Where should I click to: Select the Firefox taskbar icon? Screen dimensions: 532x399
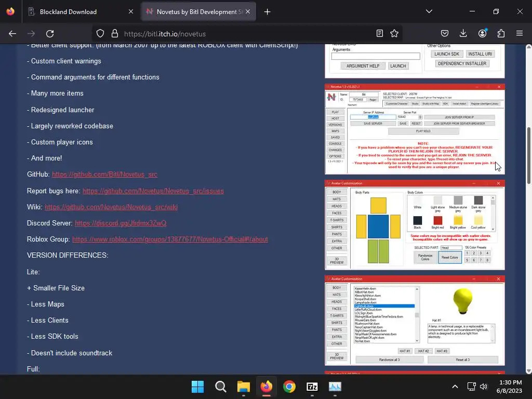pos(267,387)
